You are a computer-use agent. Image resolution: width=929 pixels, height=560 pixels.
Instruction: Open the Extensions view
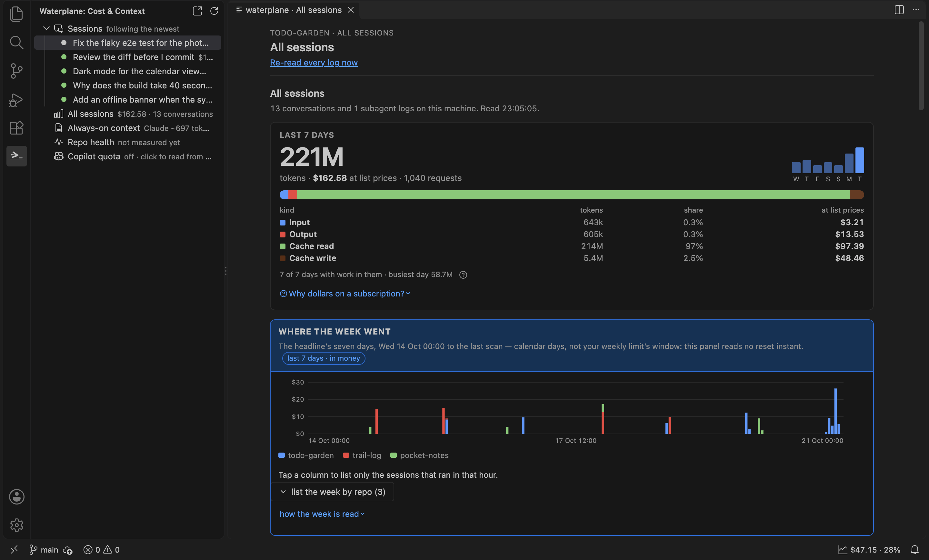coord(16,128)
